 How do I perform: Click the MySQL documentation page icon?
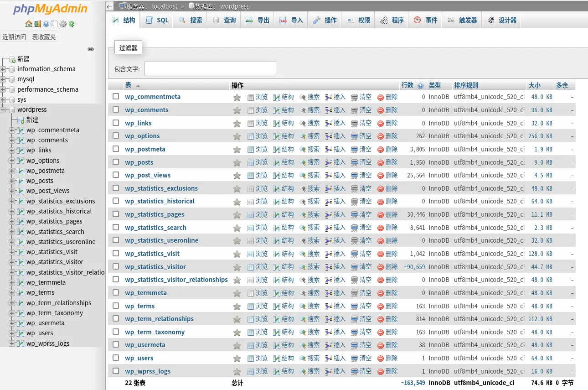tap(54, 24)
